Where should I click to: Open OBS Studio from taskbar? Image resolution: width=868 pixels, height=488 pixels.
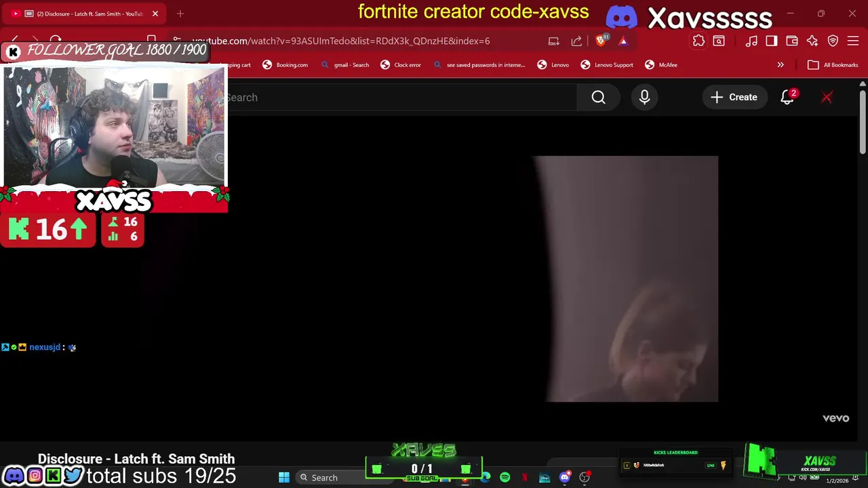pyautogui.click(x=585, y=477)
